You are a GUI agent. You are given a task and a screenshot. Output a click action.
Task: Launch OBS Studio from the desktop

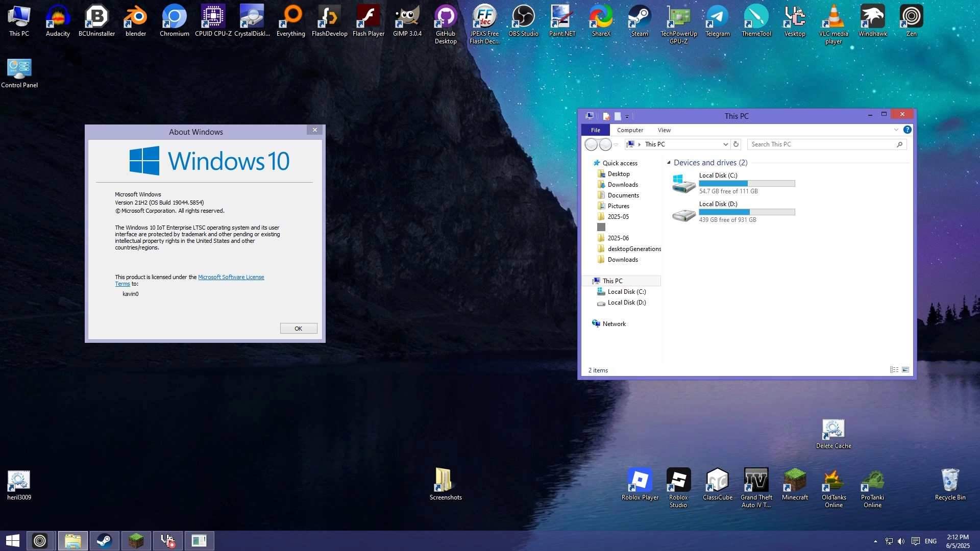(x=523, y=21)
